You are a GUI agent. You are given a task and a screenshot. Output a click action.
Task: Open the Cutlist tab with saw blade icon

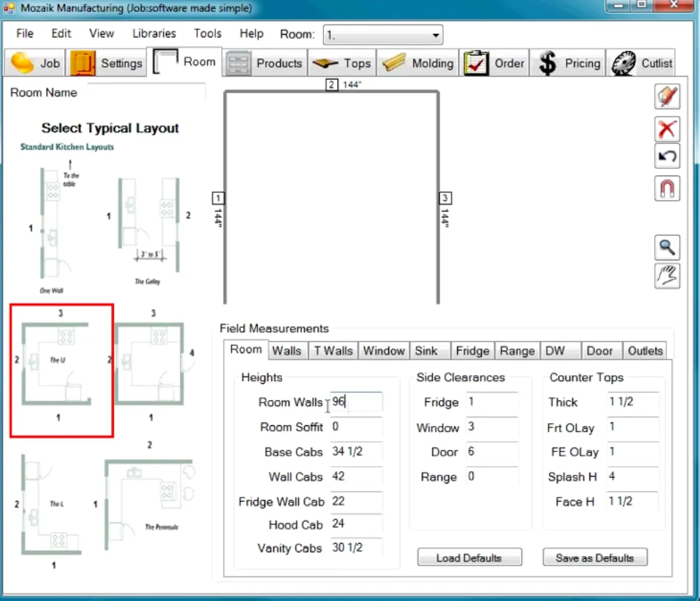pos(641,64)
